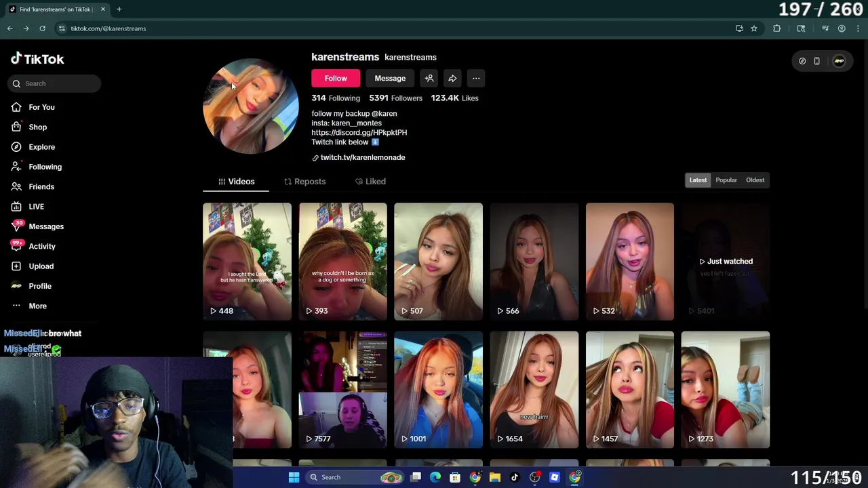Go back in the browser
Screen dimensions: 868x488
click(x=10, y=28)
